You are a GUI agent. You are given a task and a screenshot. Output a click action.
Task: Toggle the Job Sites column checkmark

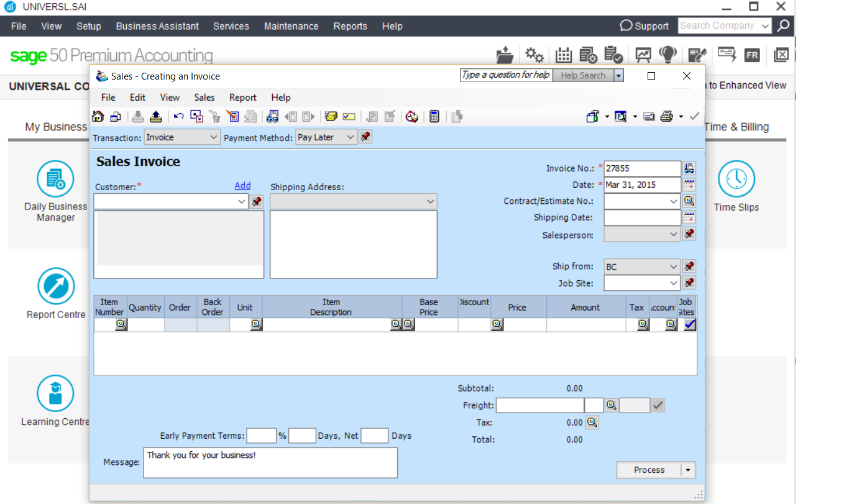pyautogui.click(x=690, y=324)
